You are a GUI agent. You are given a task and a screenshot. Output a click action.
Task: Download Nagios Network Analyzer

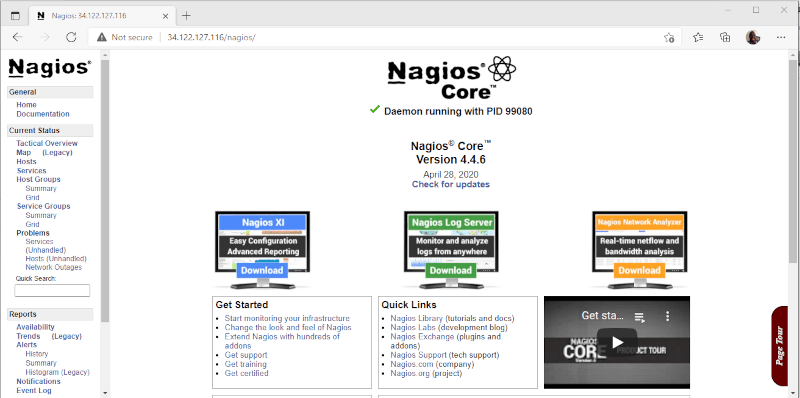point(639,270)
